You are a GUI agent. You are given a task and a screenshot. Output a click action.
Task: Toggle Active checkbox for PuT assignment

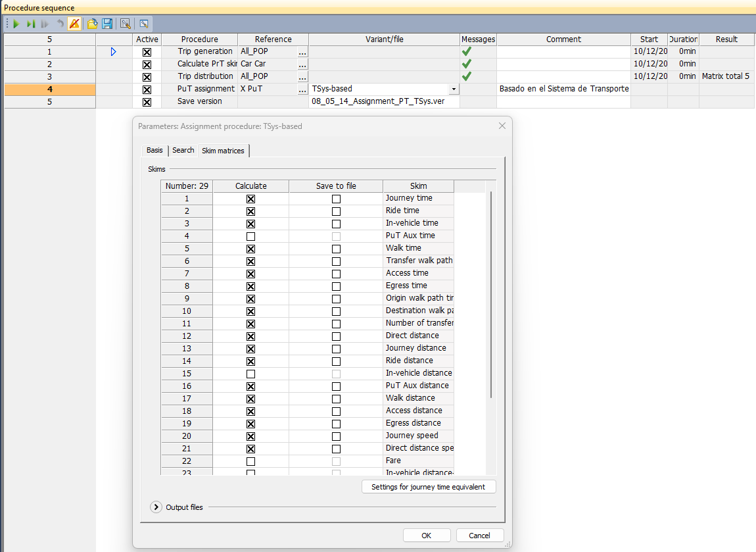[147, 89]
